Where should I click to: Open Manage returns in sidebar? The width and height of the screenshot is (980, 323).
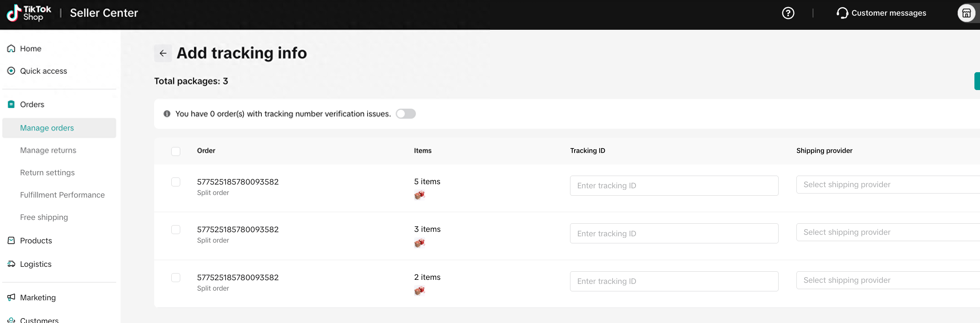tap(48, 150)
